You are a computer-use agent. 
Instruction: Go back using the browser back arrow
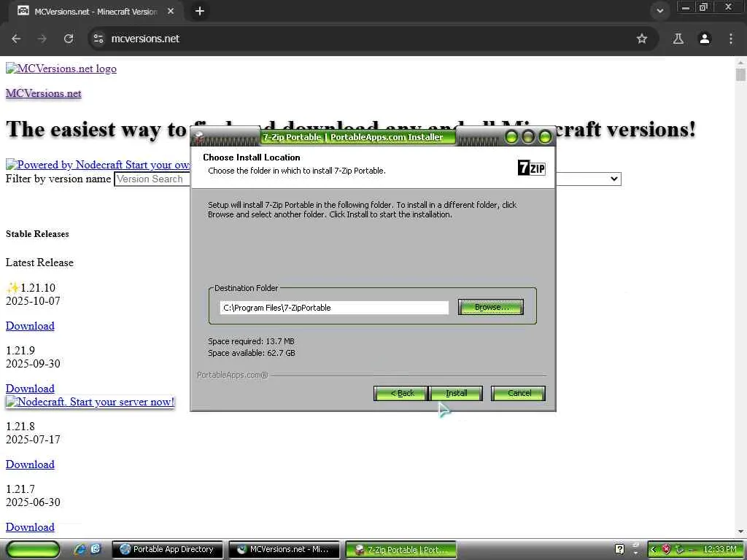click(16, 39)
